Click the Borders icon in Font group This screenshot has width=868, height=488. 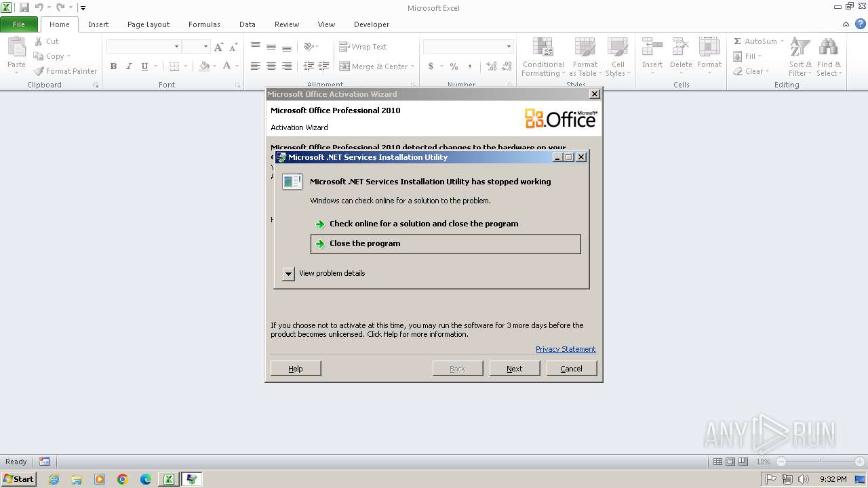tap(174, 66)
